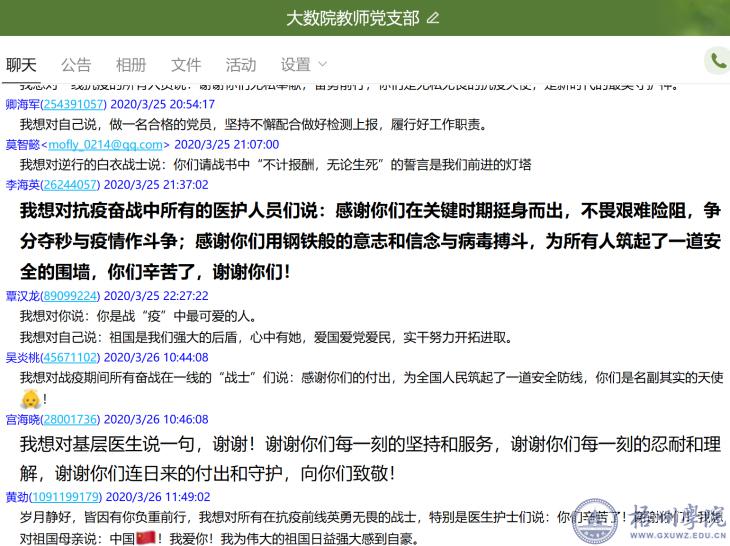The width and height of the screenshot is (730, 546).
Task: Open sender profile link 89099224
Action: pyautogui.click(x=71, y=296)
